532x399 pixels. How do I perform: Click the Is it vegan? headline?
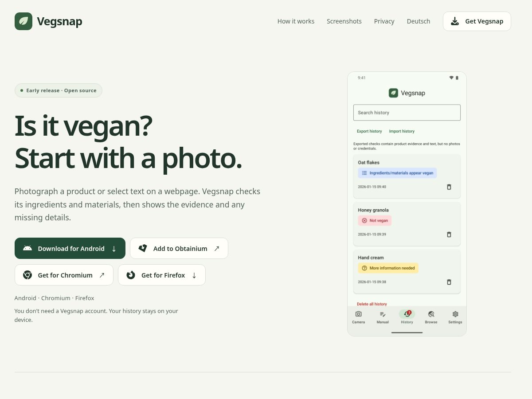coord(83,126)
